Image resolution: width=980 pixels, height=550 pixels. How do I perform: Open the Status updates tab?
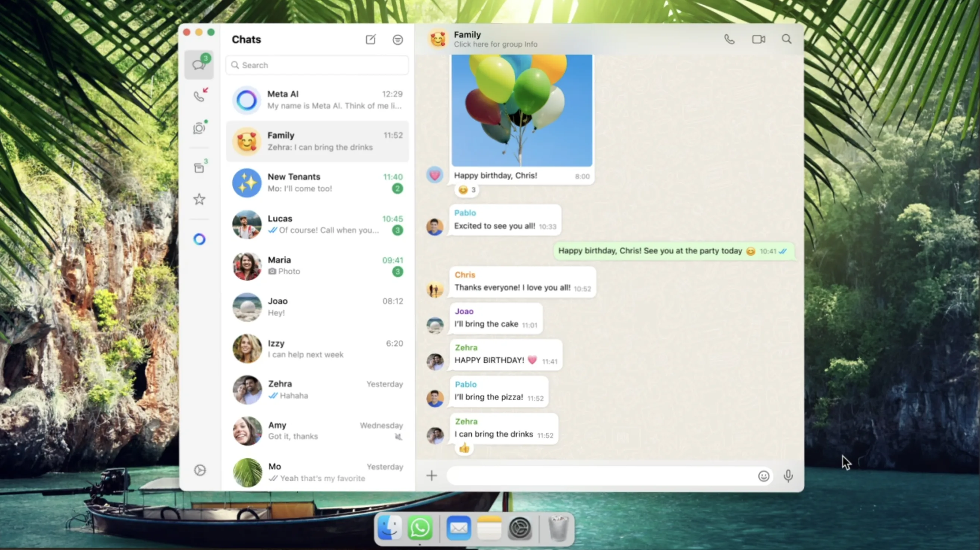(x=200, y=129)
